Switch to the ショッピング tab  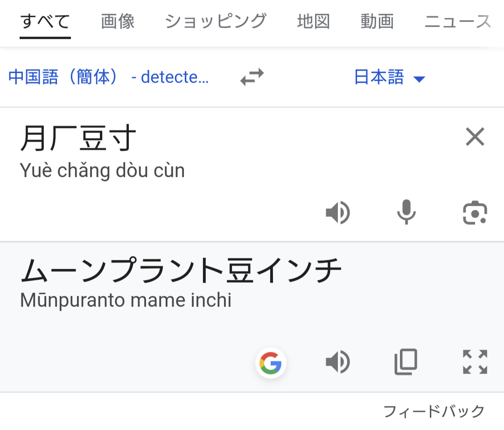[x=216, y=21]
